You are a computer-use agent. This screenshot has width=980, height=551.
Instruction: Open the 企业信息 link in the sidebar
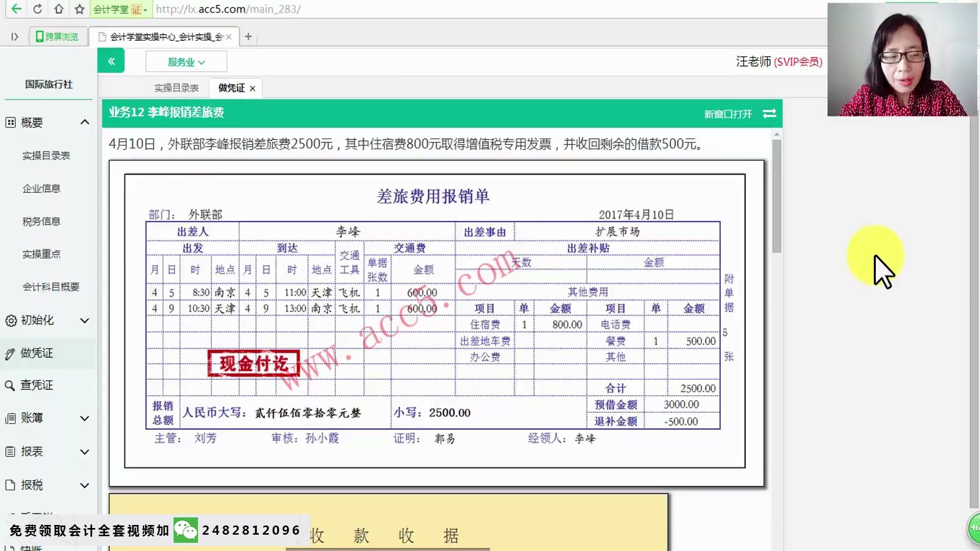coord(41,188)
